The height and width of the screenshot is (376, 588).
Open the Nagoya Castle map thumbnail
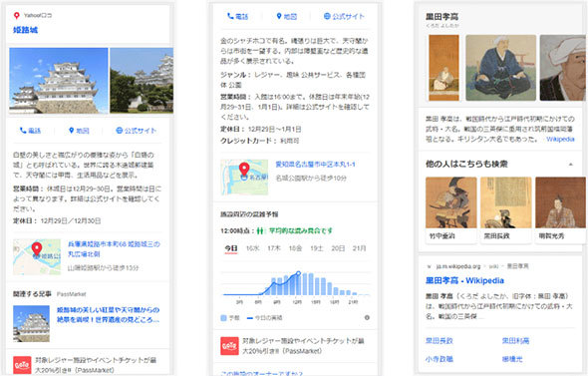point(244,178)
